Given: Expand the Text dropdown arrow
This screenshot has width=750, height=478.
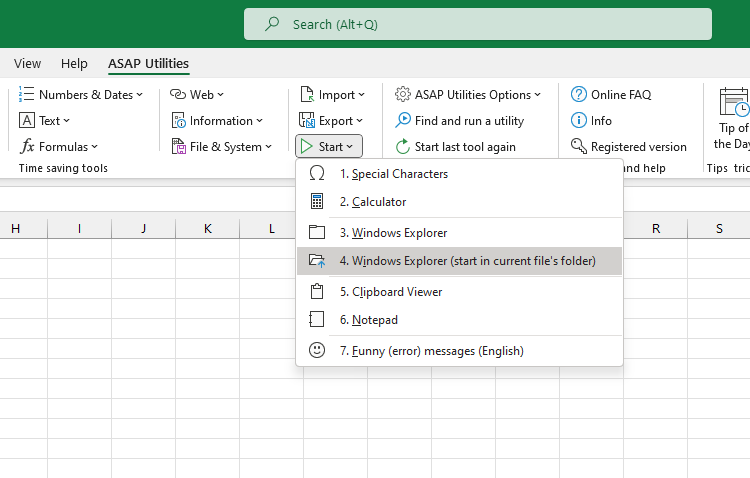Looking at the screenshot, I should pyautogui.click(x=66, y=121).
